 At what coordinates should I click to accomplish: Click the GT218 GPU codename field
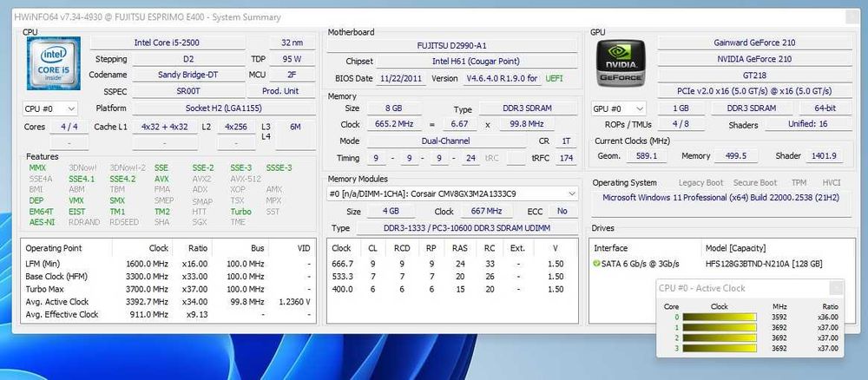(754, 75)
